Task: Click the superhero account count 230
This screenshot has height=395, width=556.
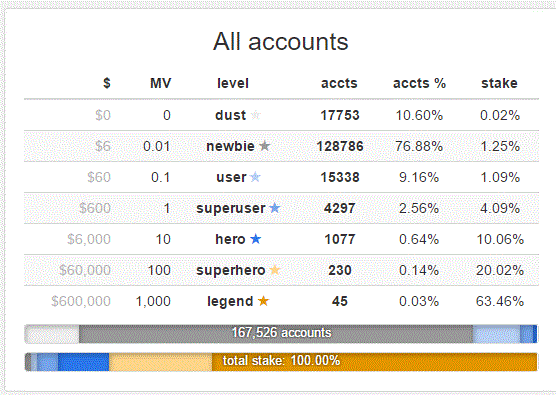Action: [340, 270]
